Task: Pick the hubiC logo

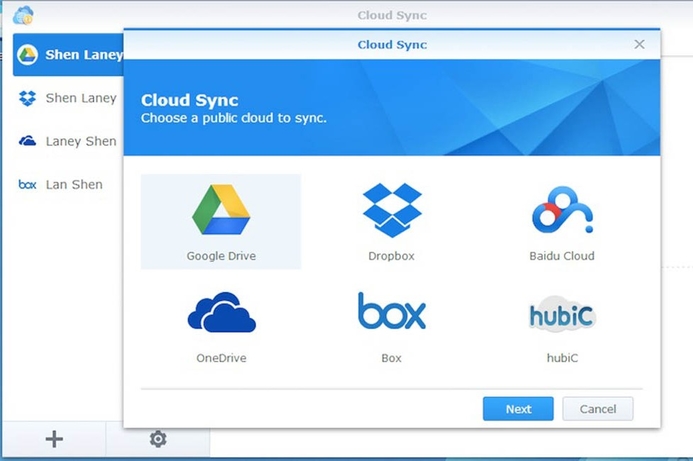Action: pyautogui.click(x=562, y=315)
